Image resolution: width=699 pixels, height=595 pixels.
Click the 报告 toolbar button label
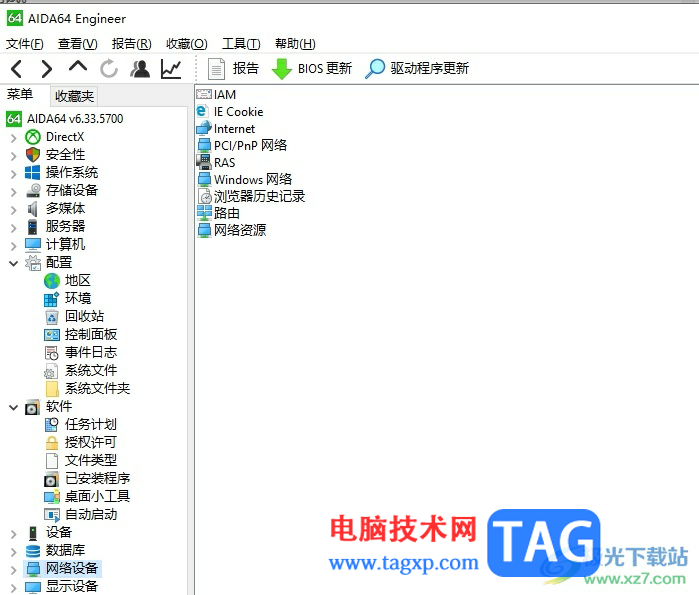pyautogui.click(x=246, y=69)
